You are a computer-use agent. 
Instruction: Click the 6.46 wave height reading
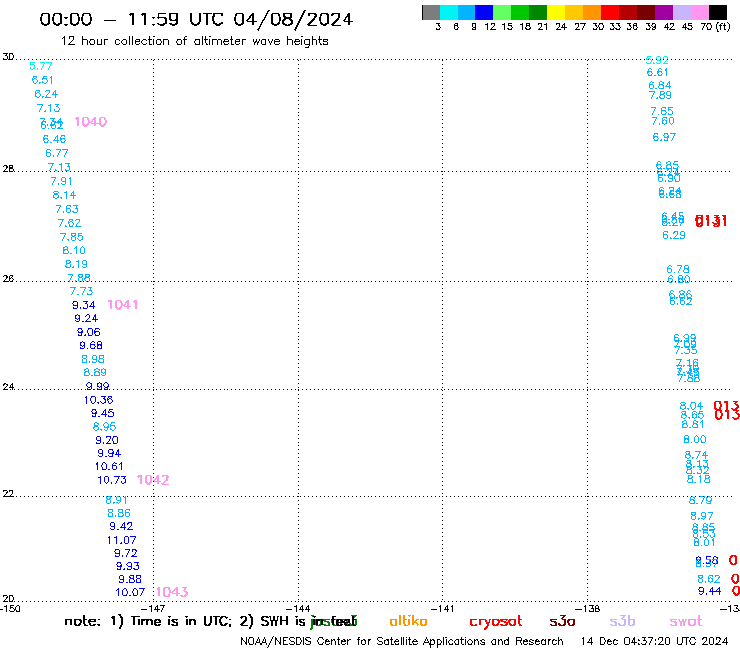[54, 139]
